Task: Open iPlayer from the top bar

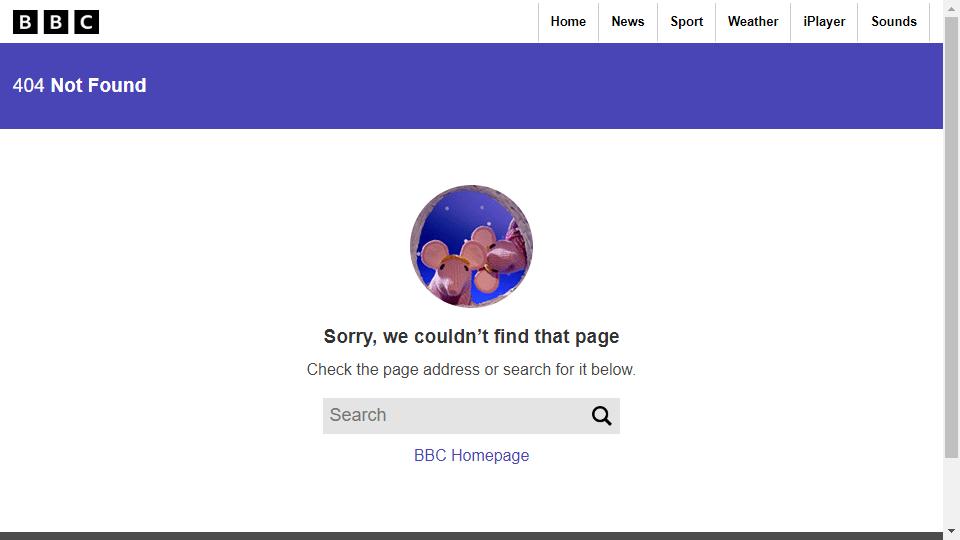Action: tap(824, 21)
